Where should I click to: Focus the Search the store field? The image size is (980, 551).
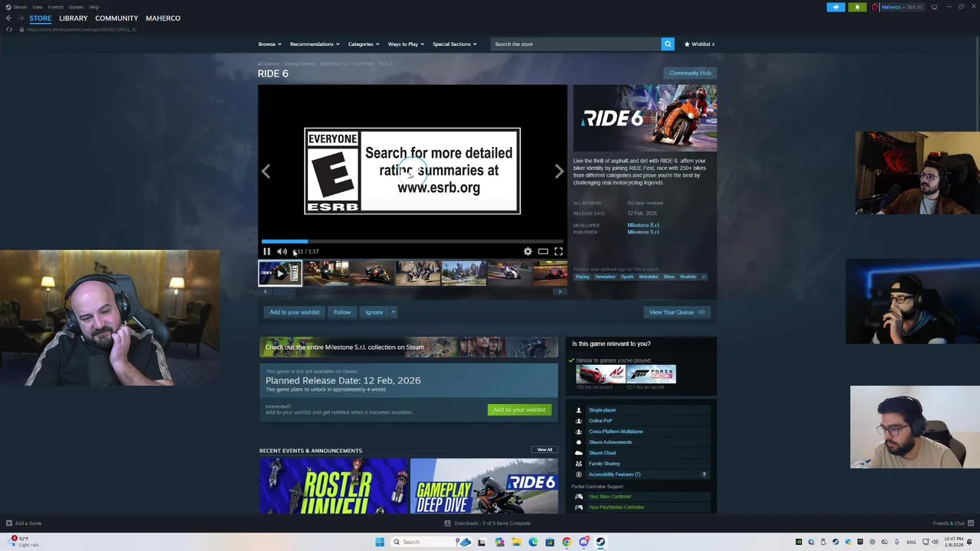576,44
